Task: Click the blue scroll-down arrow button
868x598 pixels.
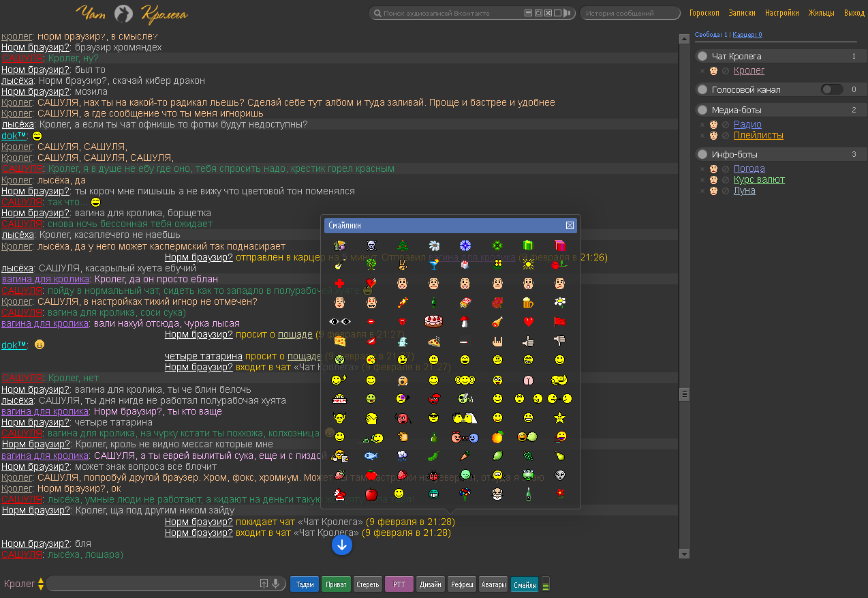Action: [342, 544]
